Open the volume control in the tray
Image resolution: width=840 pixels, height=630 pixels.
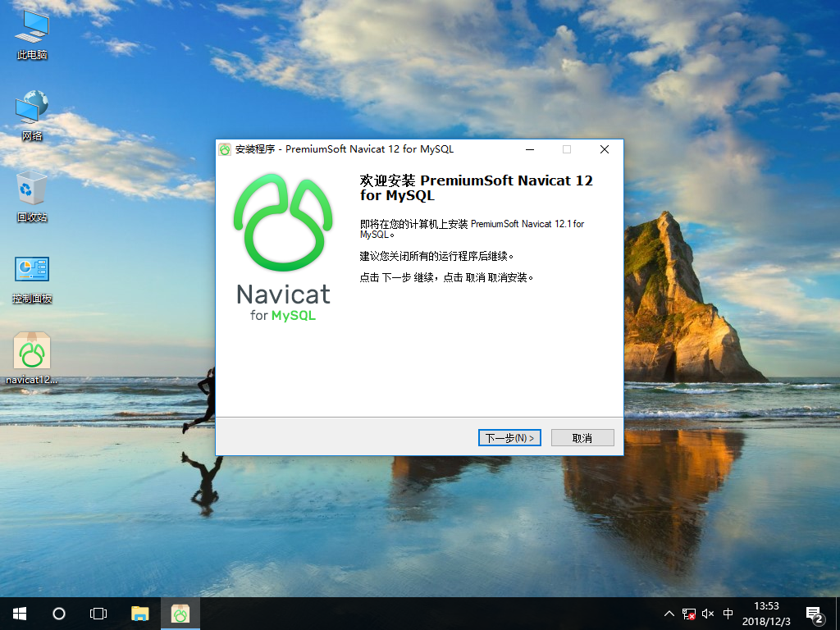coord(707,613)
